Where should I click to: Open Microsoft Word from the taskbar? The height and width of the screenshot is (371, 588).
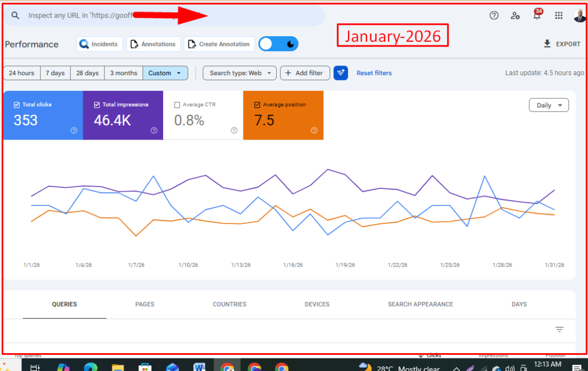[x=200, y=367]
